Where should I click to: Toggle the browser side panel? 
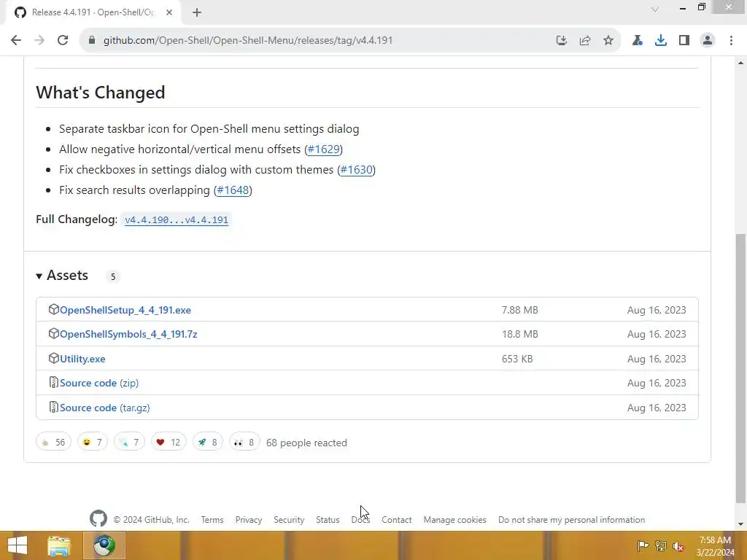pyautogui.click(x=684, y=41)
